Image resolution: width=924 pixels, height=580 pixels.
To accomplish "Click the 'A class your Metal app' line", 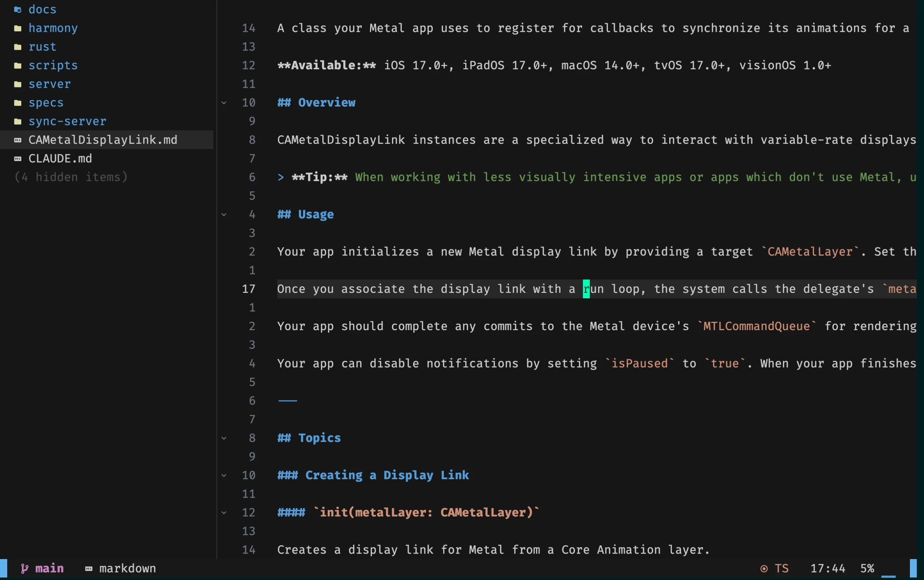I will coord(593,29).
